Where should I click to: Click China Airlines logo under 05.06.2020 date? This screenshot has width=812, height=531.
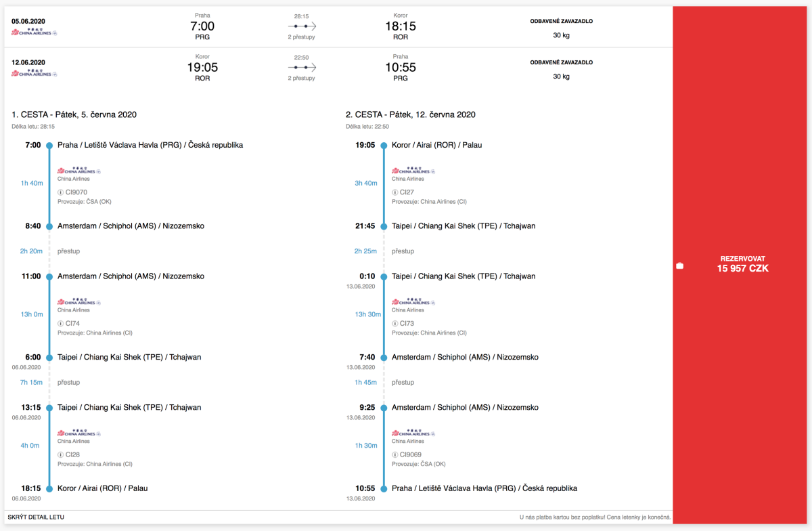[35, 33]
